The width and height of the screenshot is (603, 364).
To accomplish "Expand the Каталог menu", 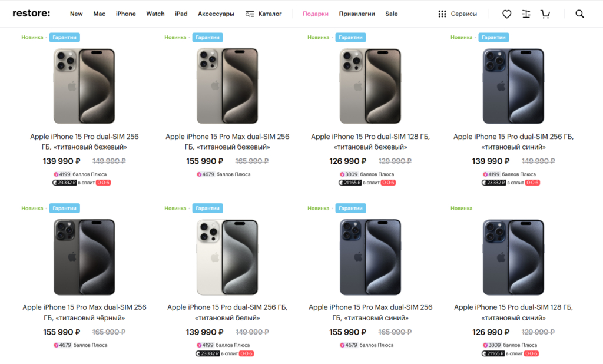I will click(x=264, y=14).
